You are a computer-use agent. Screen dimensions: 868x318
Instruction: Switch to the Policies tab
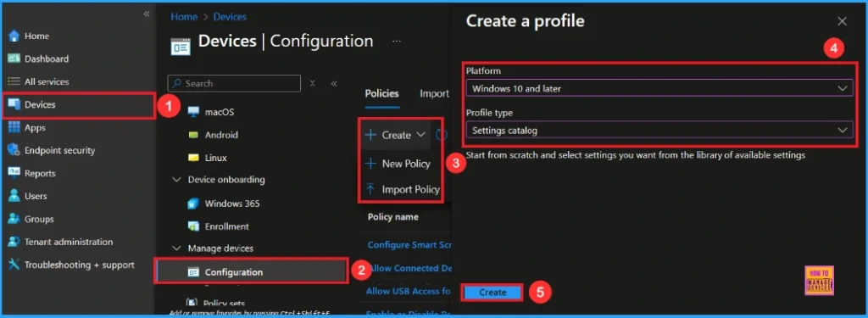[x=382, y=93]
